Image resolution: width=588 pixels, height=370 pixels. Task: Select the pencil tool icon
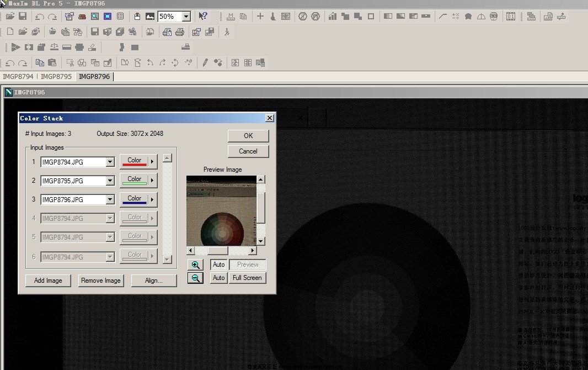(205, 62)
